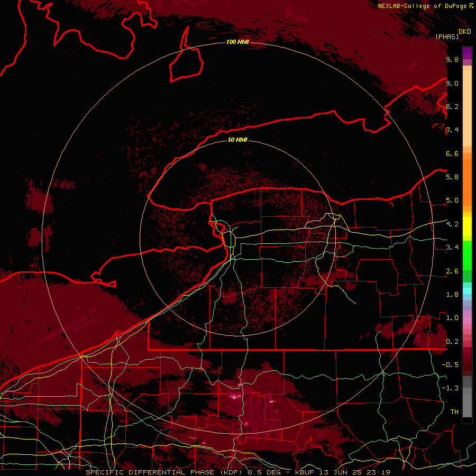This screenshot has width=476, height=476.
Task: Click the -1.3 value on color scale
Action: point(450,388)
